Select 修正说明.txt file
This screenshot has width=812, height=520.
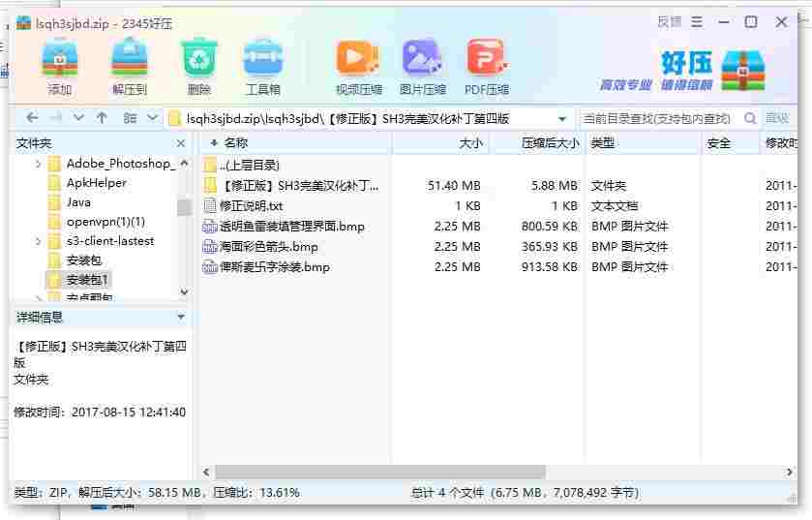tap(498, 206)
